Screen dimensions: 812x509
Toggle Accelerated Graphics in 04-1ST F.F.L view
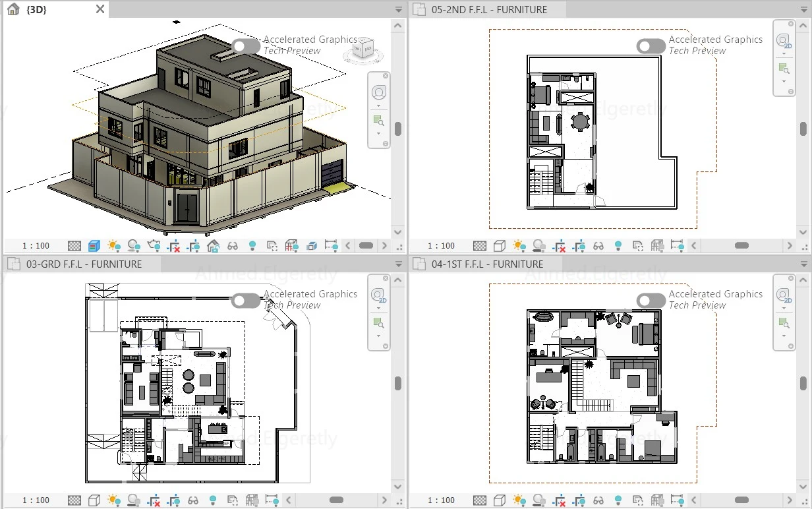point(651,301)
